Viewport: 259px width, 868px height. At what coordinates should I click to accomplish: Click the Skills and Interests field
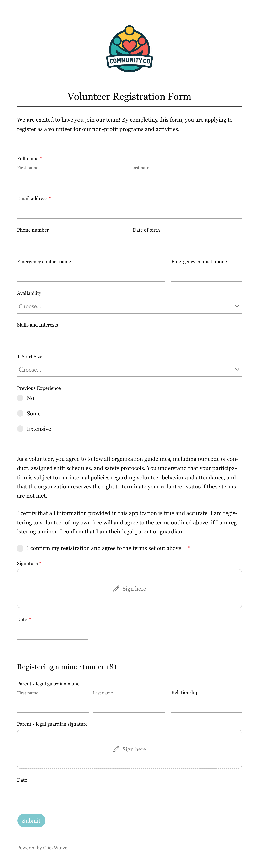tap(129, 338)
